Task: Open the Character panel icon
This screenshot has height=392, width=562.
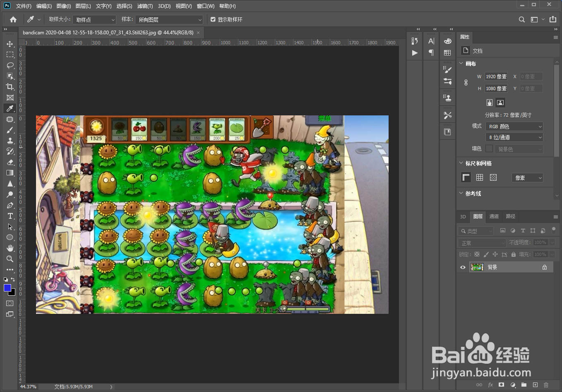Action: [431, 41]
